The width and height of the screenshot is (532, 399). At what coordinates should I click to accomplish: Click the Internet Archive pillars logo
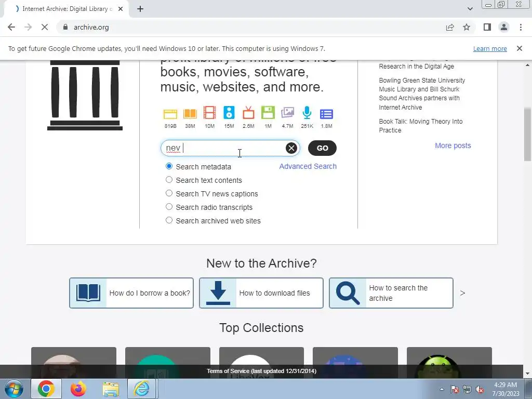click(85, 96)
